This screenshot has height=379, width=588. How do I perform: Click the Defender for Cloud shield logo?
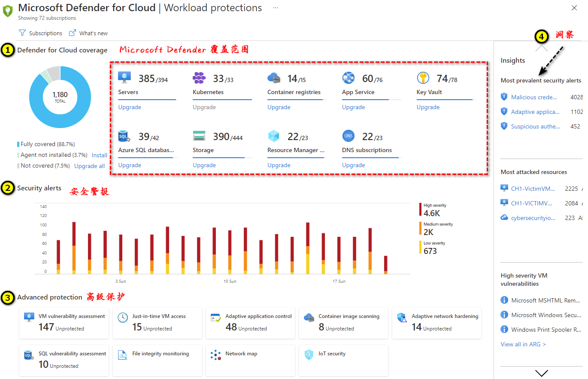point(8,11)
